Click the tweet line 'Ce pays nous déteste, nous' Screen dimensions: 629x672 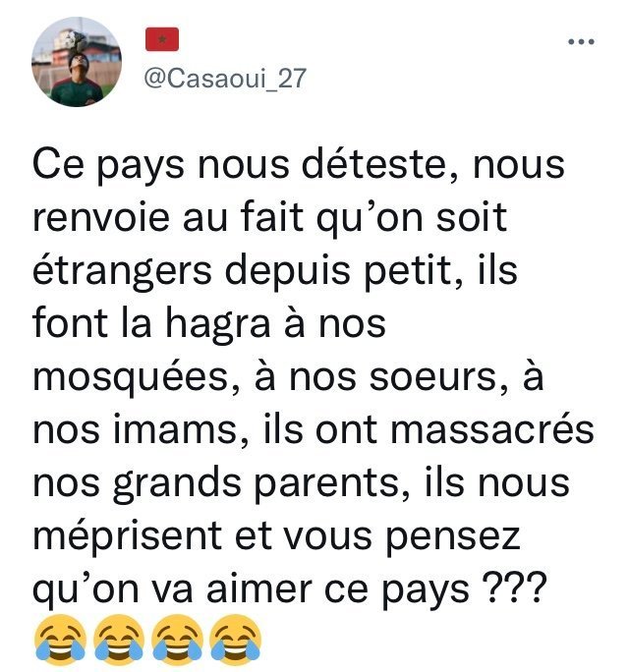point(299,165)
